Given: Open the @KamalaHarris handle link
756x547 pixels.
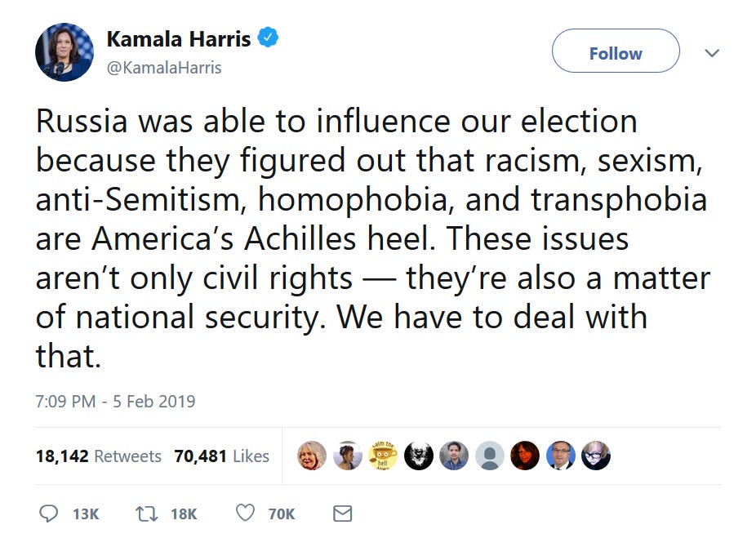Looking at the screenshot, I should coord(164,69).
